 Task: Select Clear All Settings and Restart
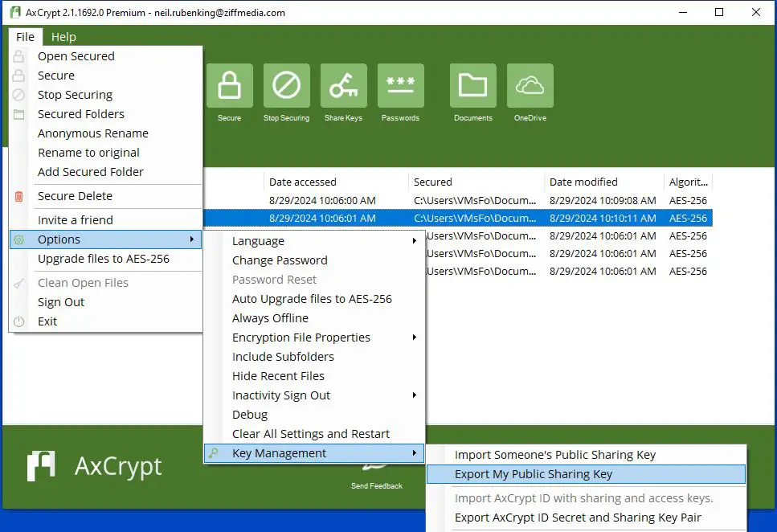(x=314, y=434)
